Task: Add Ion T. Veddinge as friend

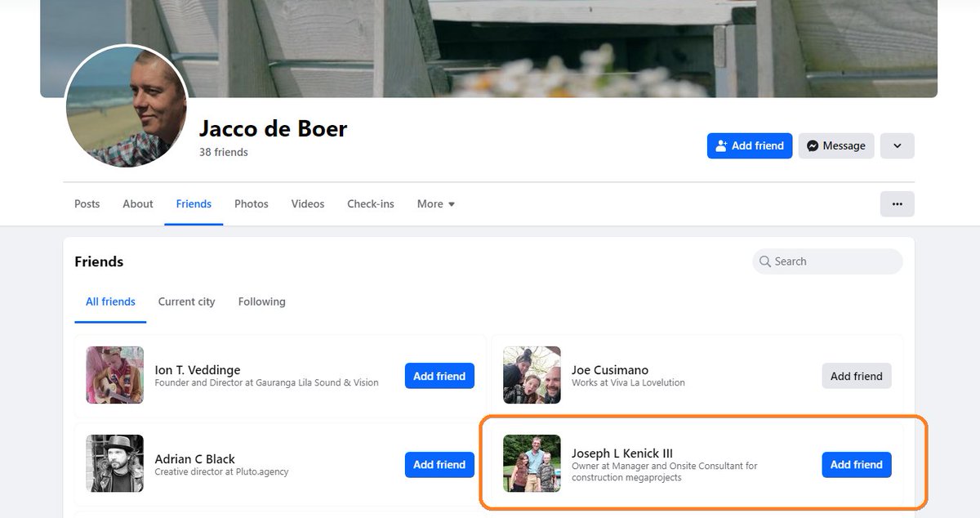Action: click(439, 376)
